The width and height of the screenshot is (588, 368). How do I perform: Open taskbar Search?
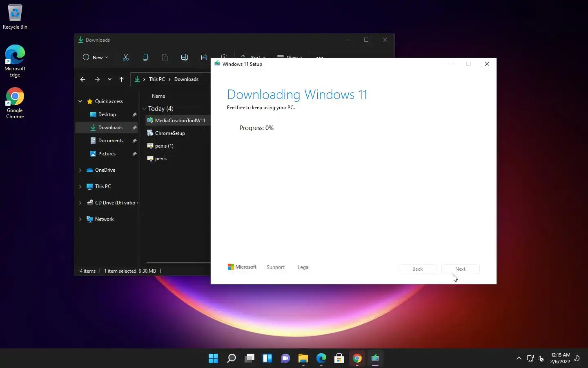(x=231, y=359)
